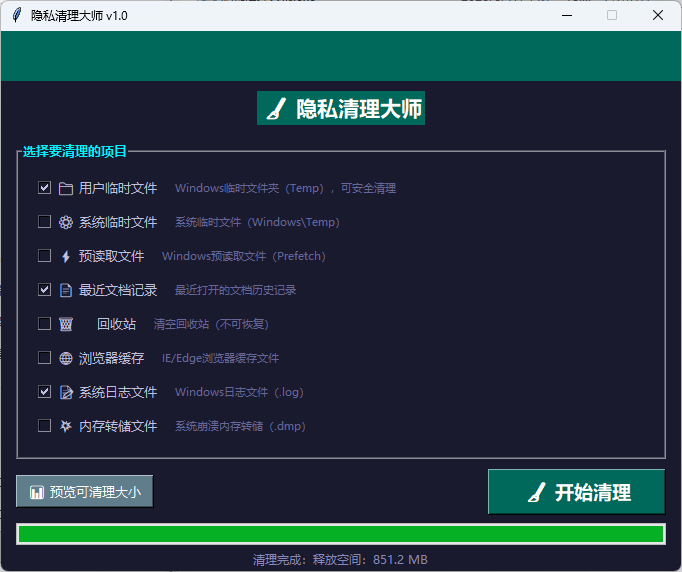682x572 pixels.
Task: Click description Windows日志文件 (.log)
Action: coord(239,392)
